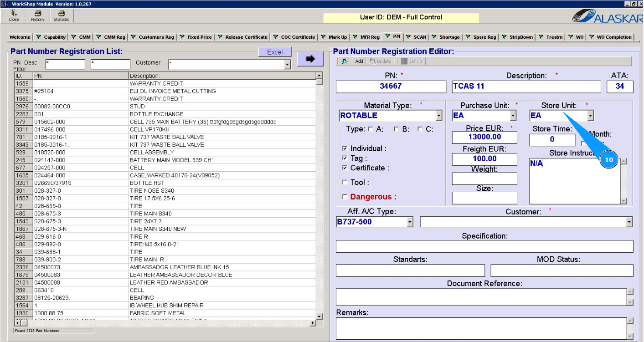Click the black arrow filter button
The height and width of the screenshot is (342, 644).
coord(310,59)
